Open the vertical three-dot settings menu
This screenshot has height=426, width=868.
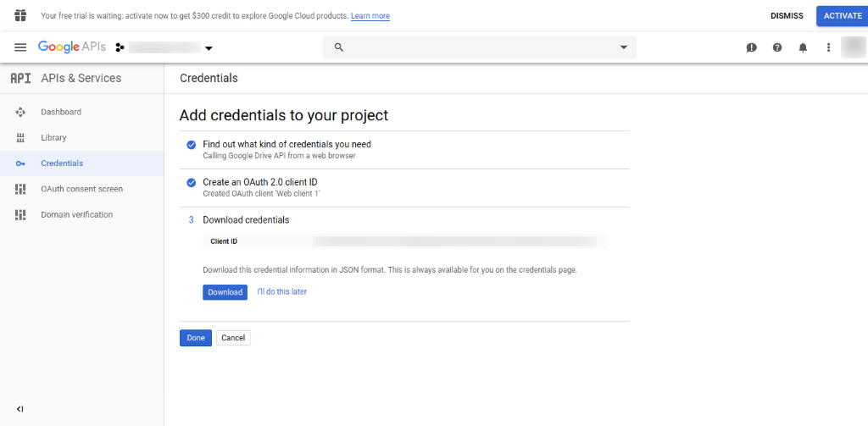point(828,47)
